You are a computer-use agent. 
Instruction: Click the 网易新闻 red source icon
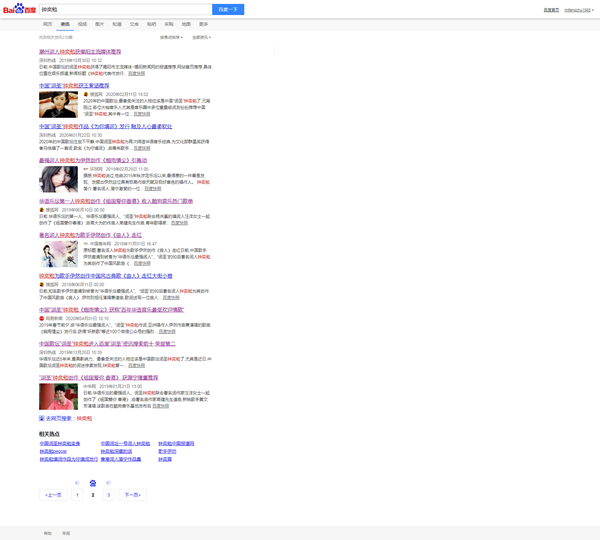click(x=42, y=318)
